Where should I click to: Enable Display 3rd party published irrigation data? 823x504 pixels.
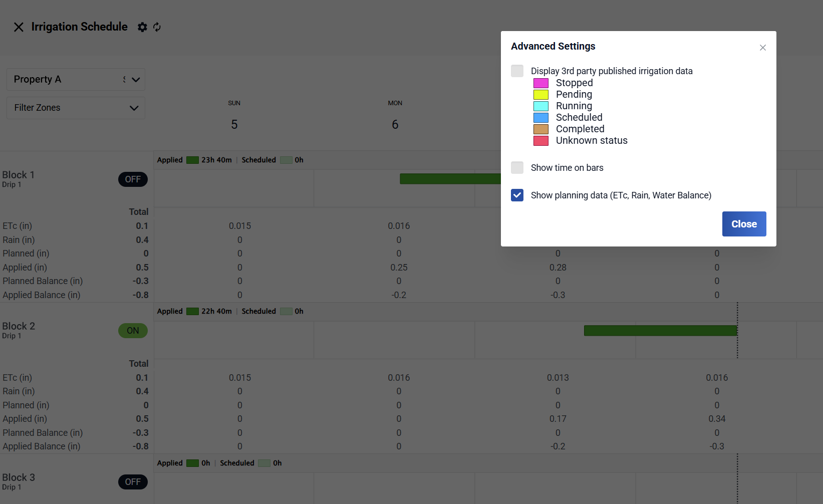tap(517, 71)
